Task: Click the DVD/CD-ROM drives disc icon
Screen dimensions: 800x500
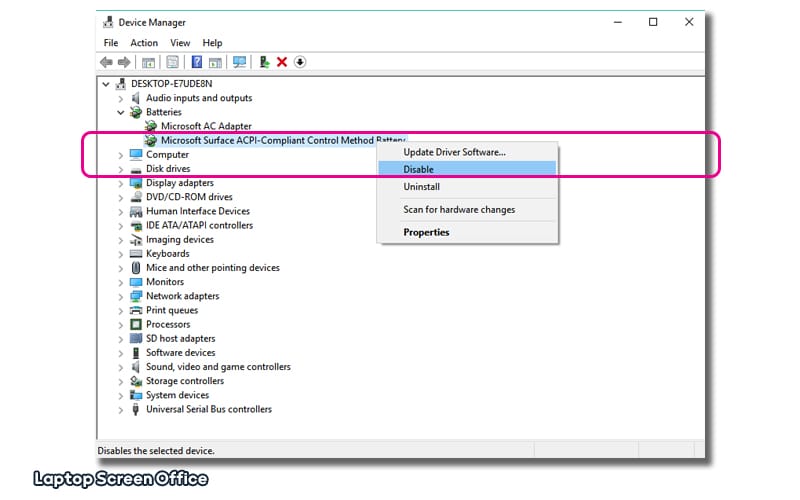Action: [136, 197]
